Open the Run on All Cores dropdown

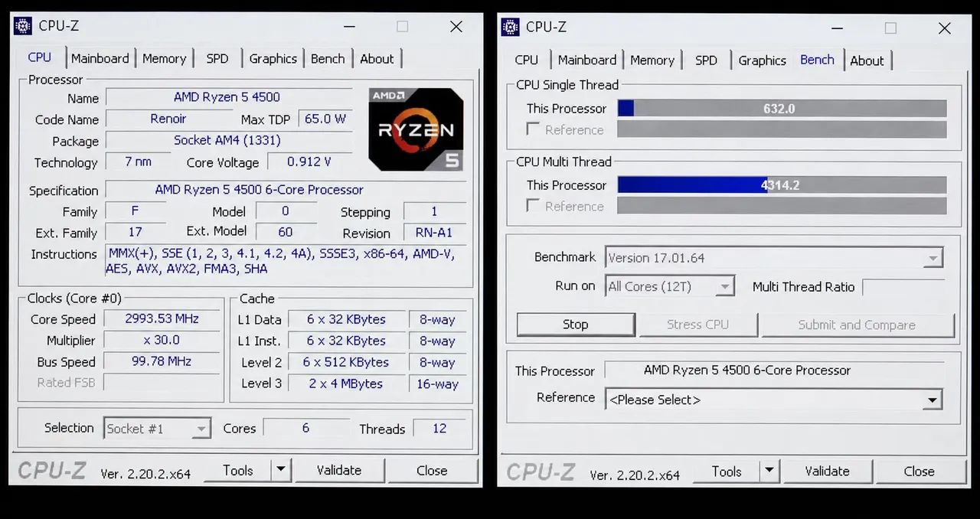coord(724,286)
